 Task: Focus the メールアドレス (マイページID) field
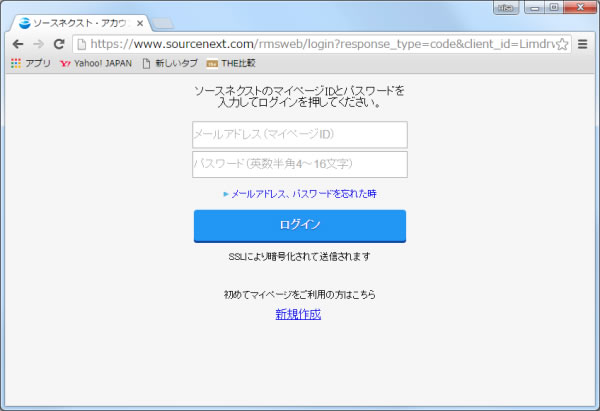click(300, 135)
